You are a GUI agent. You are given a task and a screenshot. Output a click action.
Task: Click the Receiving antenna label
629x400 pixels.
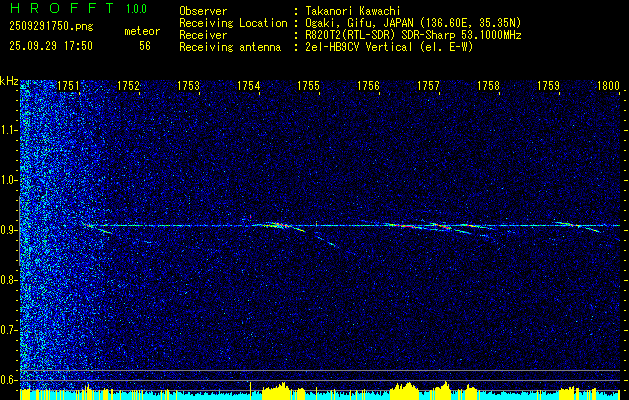[x=230, y=47]
